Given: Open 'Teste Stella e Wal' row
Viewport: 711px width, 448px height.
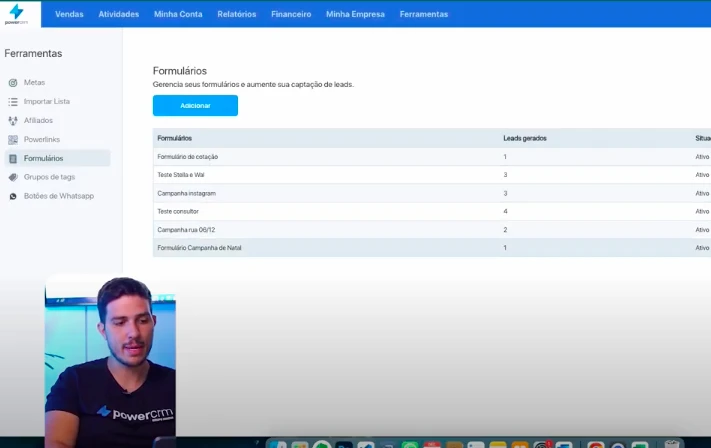Looking at the screenshot, I should coord(432,175).
